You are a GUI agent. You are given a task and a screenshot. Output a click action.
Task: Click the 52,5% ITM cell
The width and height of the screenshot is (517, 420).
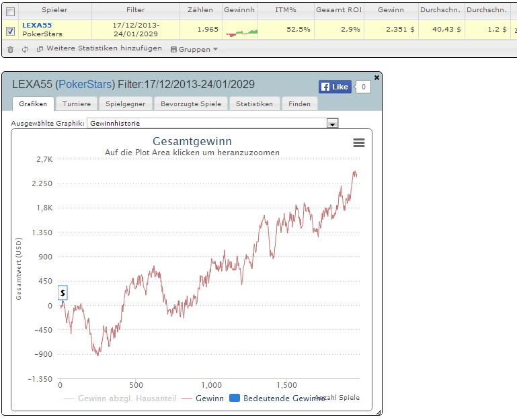pyautogui.click(x=286, y=30)
